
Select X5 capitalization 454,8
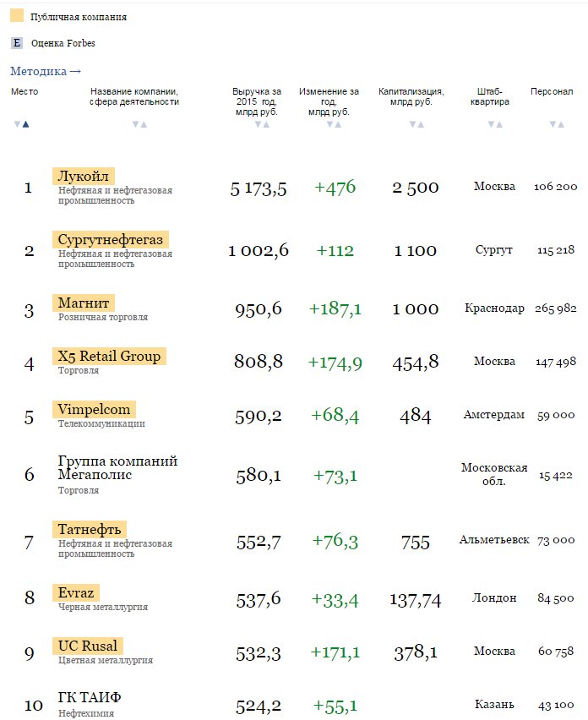[416, 363]
